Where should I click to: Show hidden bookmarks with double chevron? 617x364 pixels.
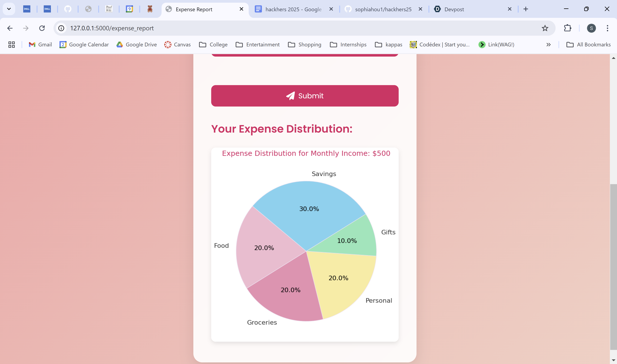click(548, 44)
